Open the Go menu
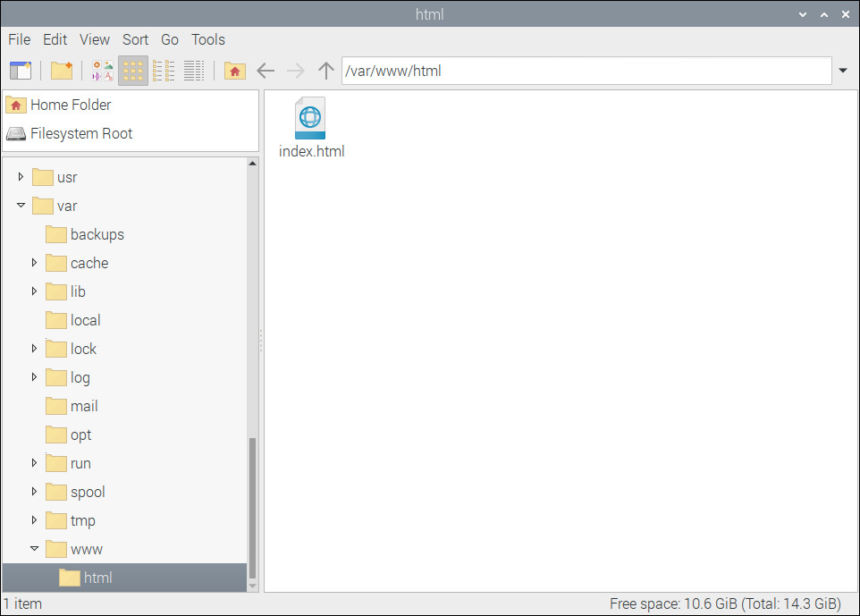This screenshot has height=616, width=860. [x=170, y=39]
